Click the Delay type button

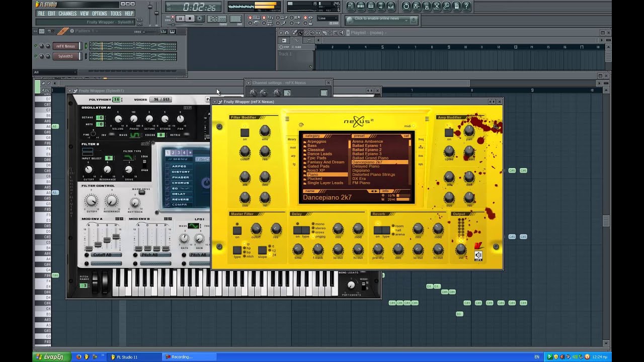pos(305,230)
